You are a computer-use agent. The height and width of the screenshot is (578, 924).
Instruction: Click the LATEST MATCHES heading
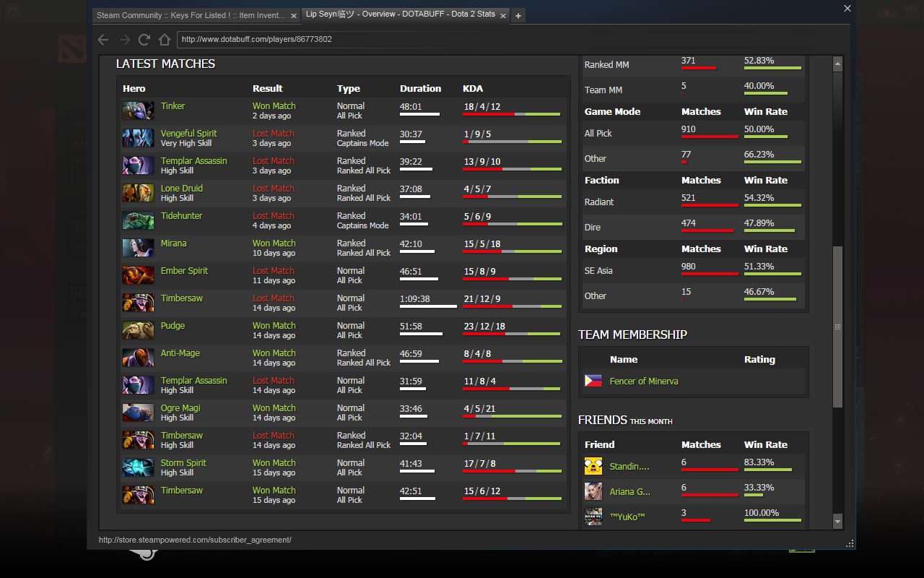(x=165, y=64)
